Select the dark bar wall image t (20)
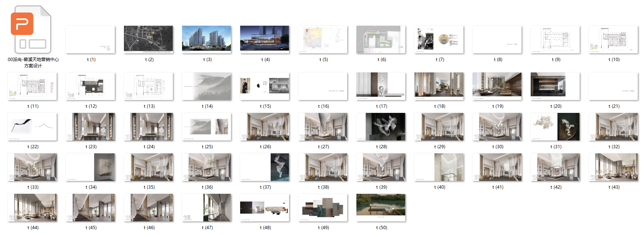The height and width of the screenshot is (235, 644). point(555,86)
